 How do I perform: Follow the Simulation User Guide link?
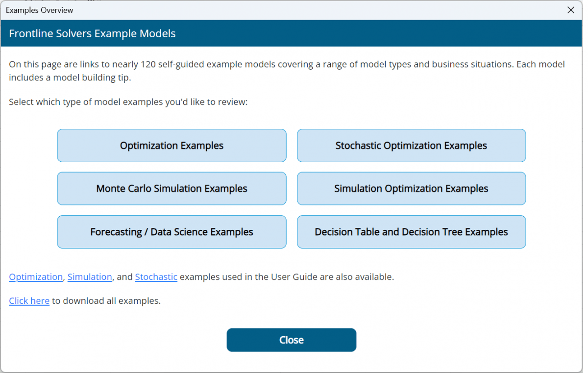(90, 277)
